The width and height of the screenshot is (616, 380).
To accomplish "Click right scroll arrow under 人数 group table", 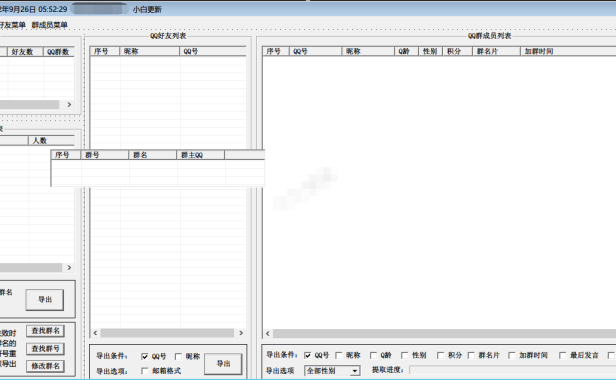I will (69, 268).
